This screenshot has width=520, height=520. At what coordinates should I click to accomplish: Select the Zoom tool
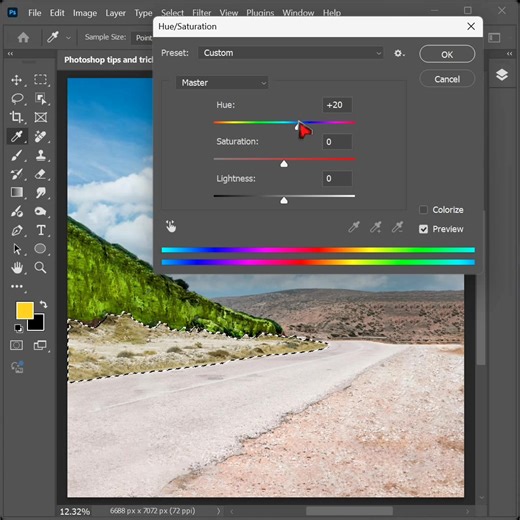click(x=40, y=268)
